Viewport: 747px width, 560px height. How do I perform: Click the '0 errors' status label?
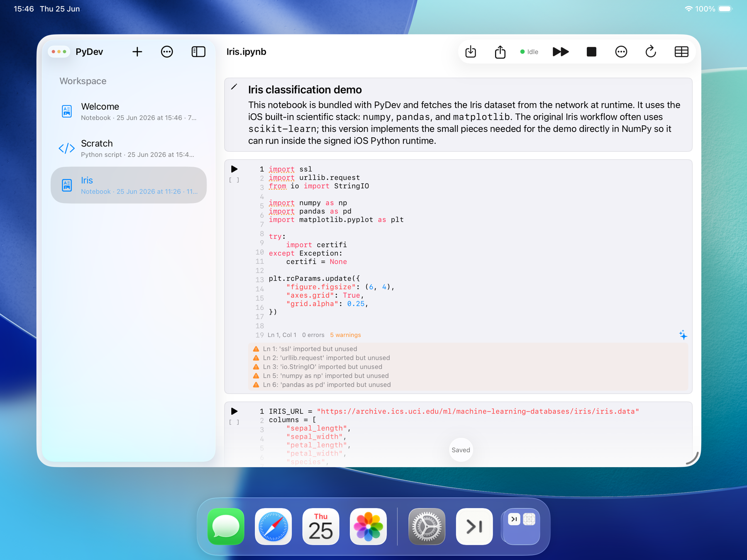(313, 335)
